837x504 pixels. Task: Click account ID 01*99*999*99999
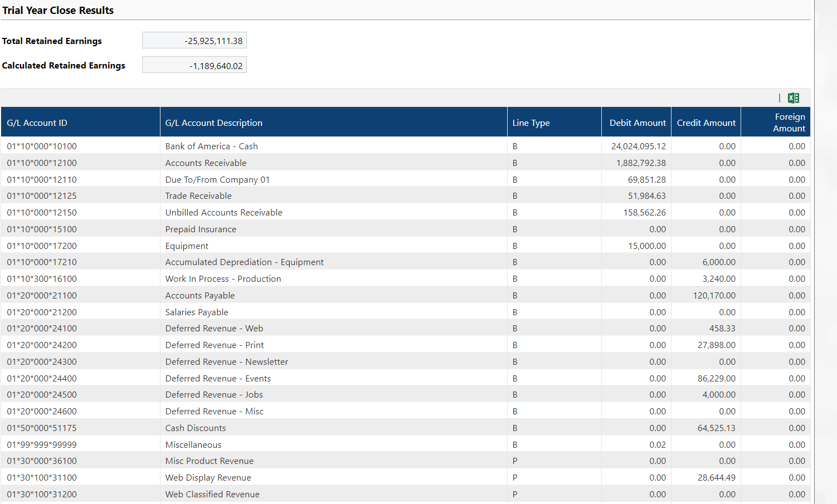click(x=42, y=444)
